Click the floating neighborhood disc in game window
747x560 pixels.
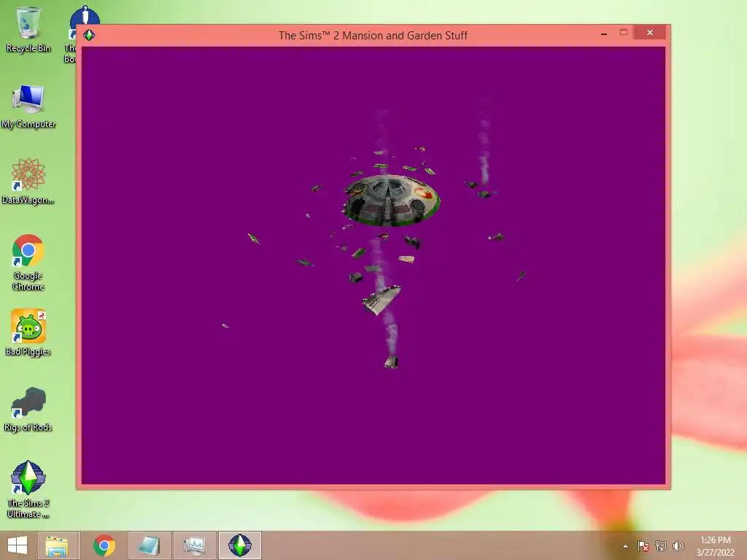391,200
